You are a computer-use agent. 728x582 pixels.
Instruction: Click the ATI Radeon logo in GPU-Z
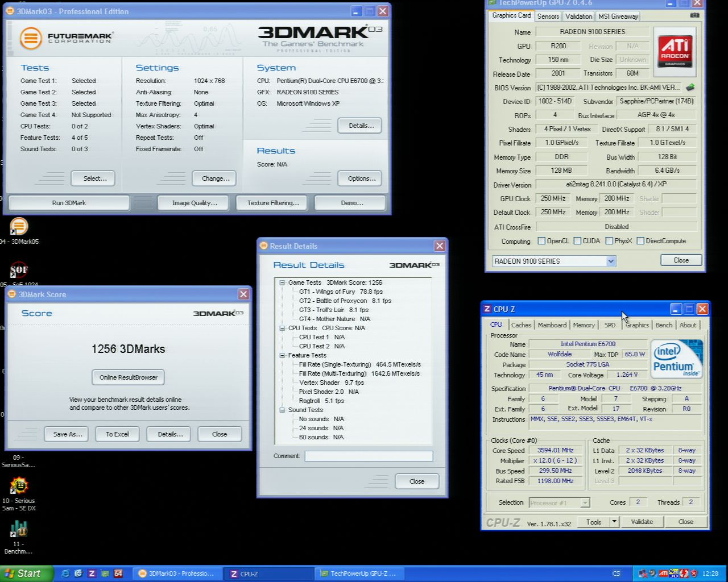tap(675, 52)
